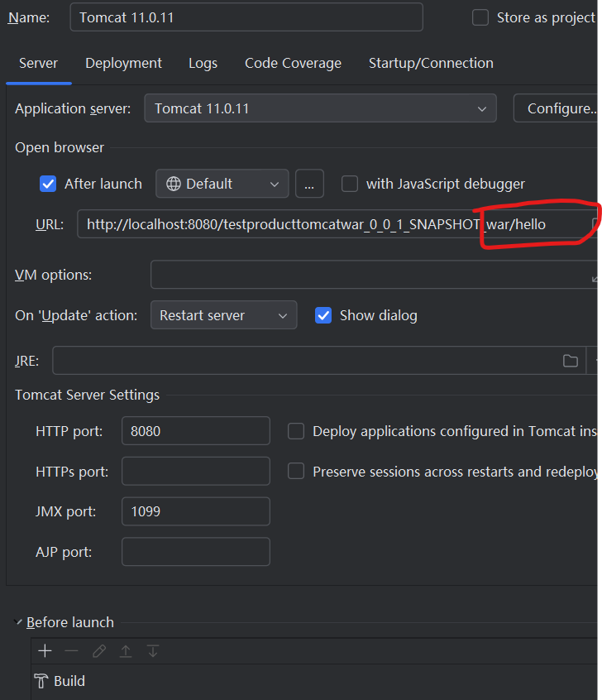The width and height of the screenshot is (602, 700).
Task: Click the globe icon in Default browser dropdown
Action: (174, 184)
